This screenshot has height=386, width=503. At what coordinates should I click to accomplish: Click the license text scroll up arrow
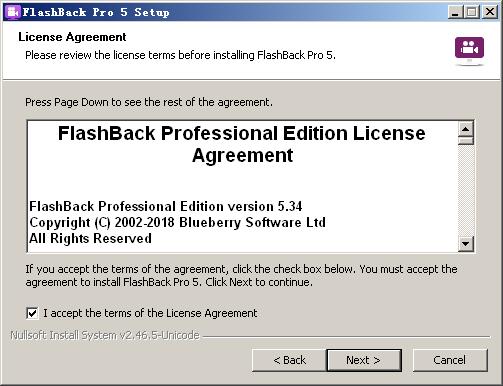click(x=466, y=129)
